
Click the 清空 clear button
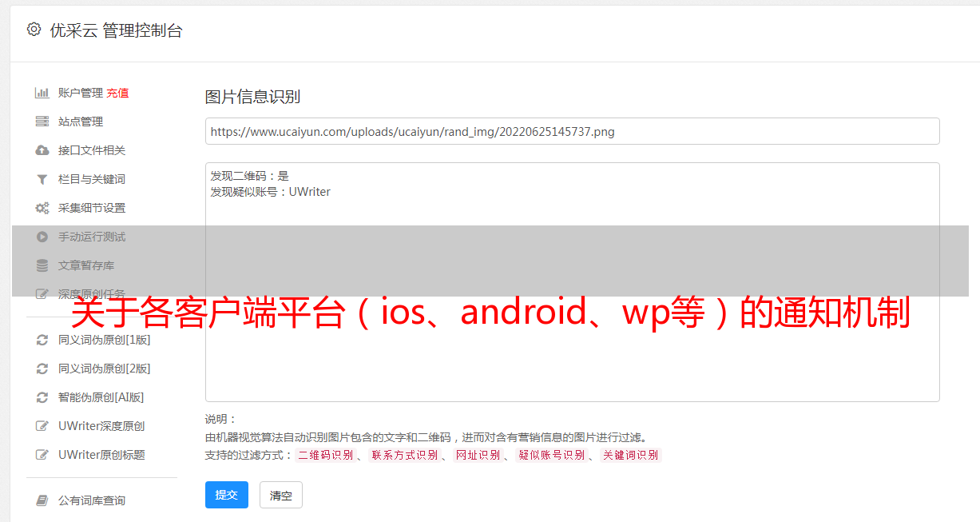click(281, 495)
